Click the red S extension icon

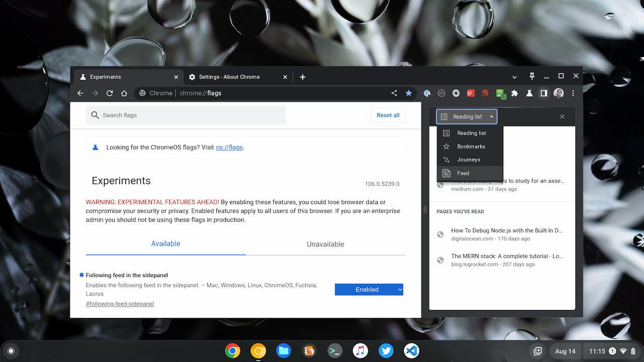(x=486, y=93)
